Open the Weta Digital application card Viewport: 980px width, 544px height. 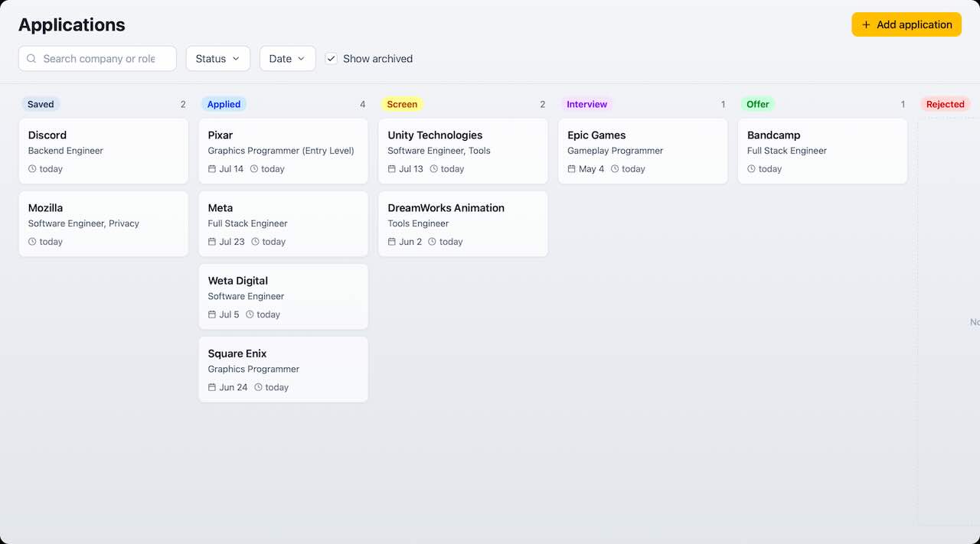(x=283, y=296)
